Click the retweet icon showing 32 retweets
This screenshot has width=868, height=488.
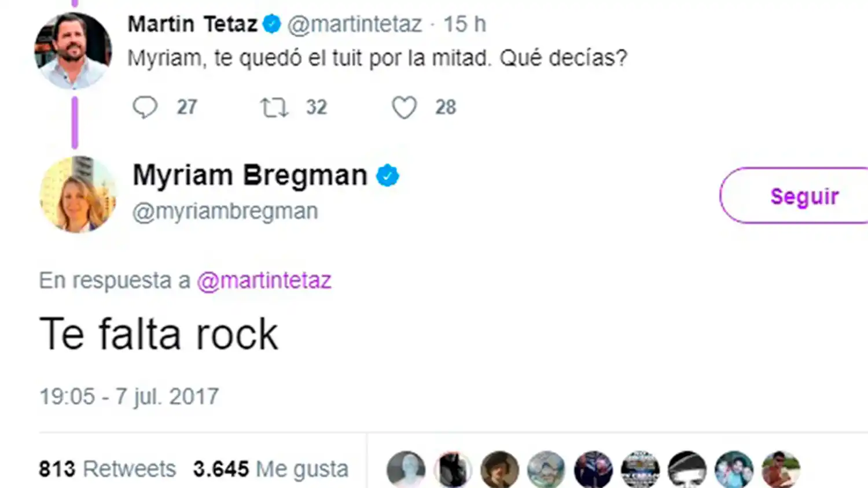274,107
